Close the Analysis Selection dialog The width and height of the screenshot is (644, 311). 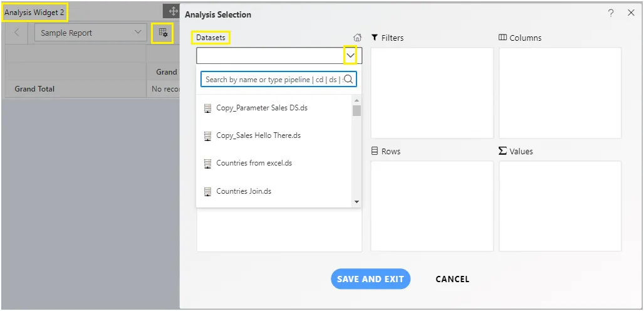tap(631, 13)
